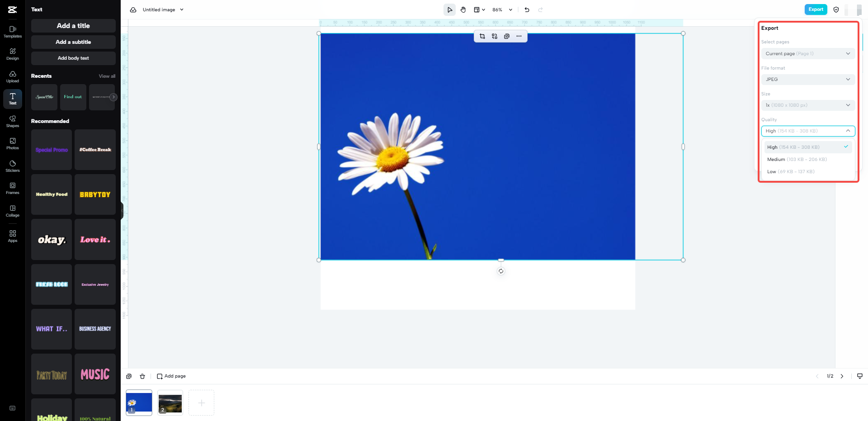Open the Design panel
868x421 pixels.
click(13, 54)
